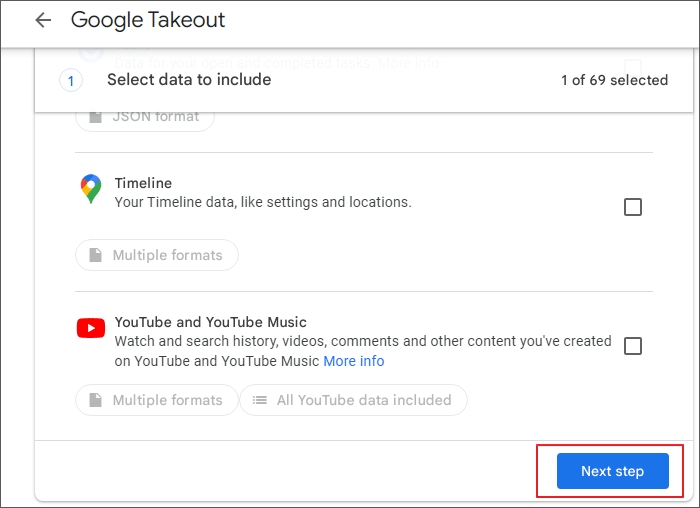Click the YouTube logo icon
Screen dimensions: 700x508
pyautogui.click(x=91, y=328)
